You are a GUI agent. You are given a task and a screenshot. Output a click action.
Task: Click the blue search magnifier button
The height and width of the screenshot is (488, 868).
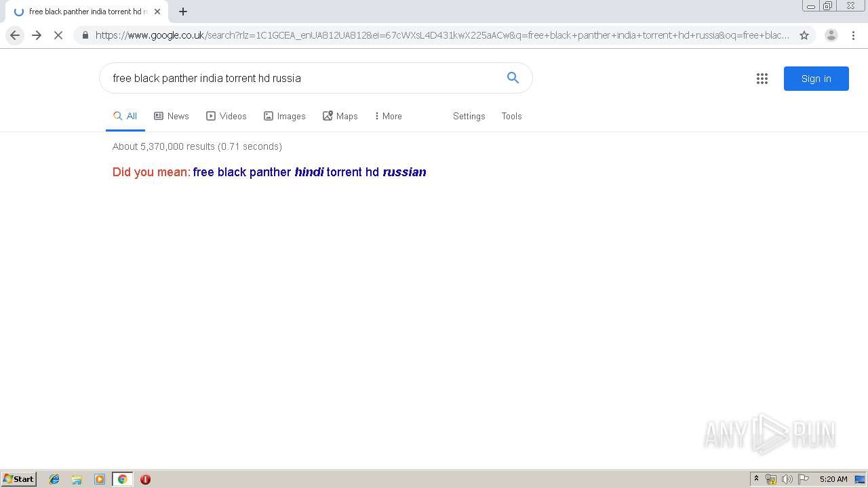[x=513, y=78]
